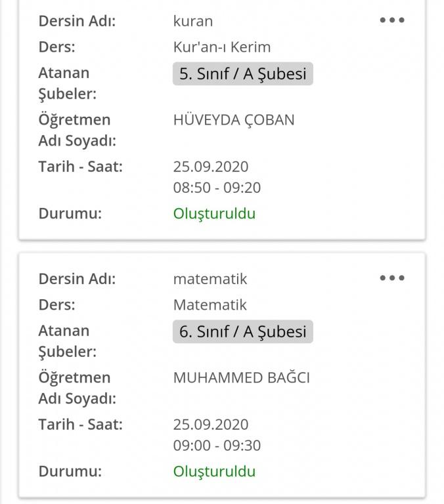The image size is (444, 504).
Task: Select the 6. Sınıf / A Şubesi chip
Action: click(x=242, y=331)
